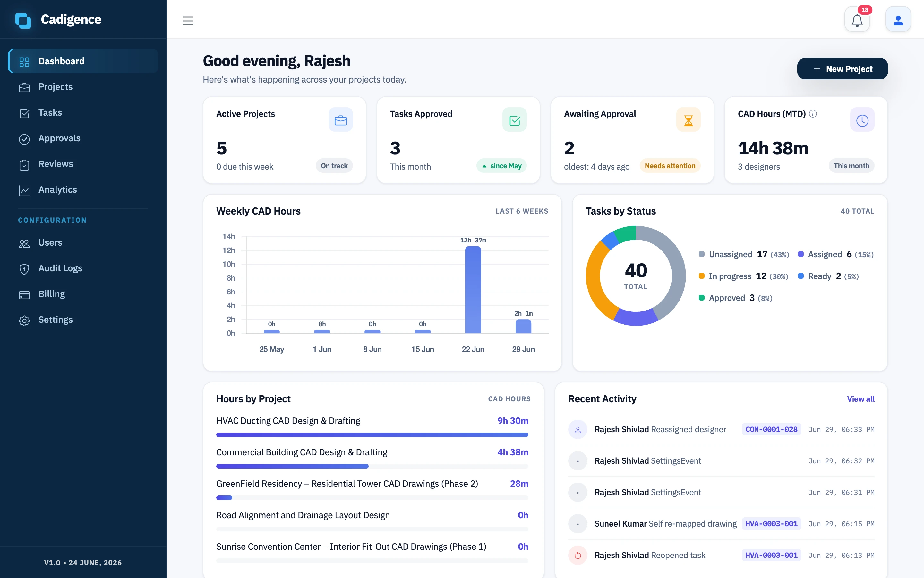Screen dimensions: 924x578
Task: Click the In progress orange legend dot
Action: point(701,276)
